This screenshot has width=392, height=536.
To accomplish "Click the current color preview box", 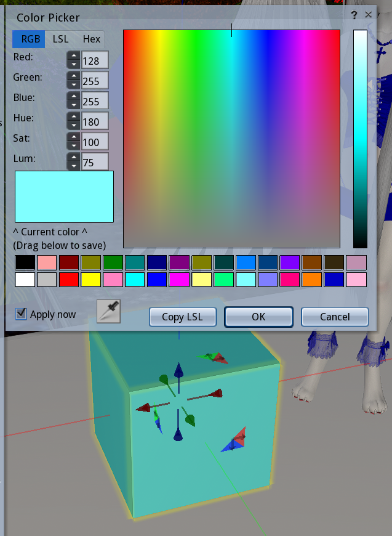I will tap(64, 197).
